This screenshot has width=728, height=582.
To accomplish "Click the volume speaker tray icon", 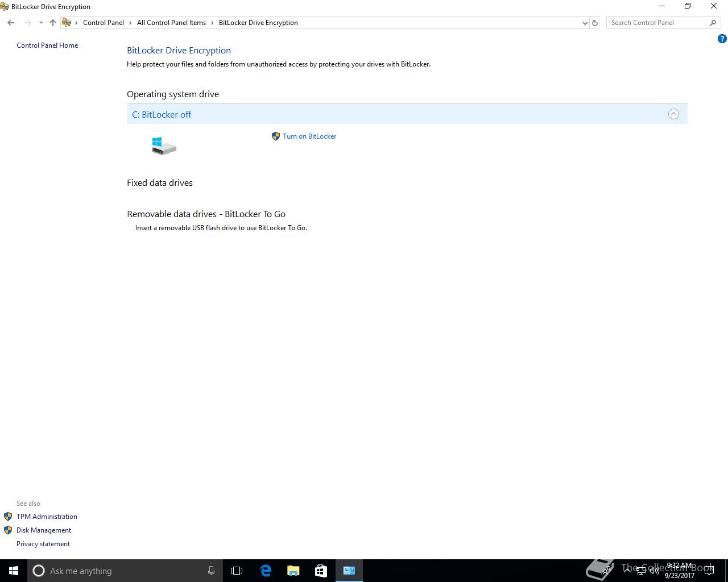I will pos(655,571).
